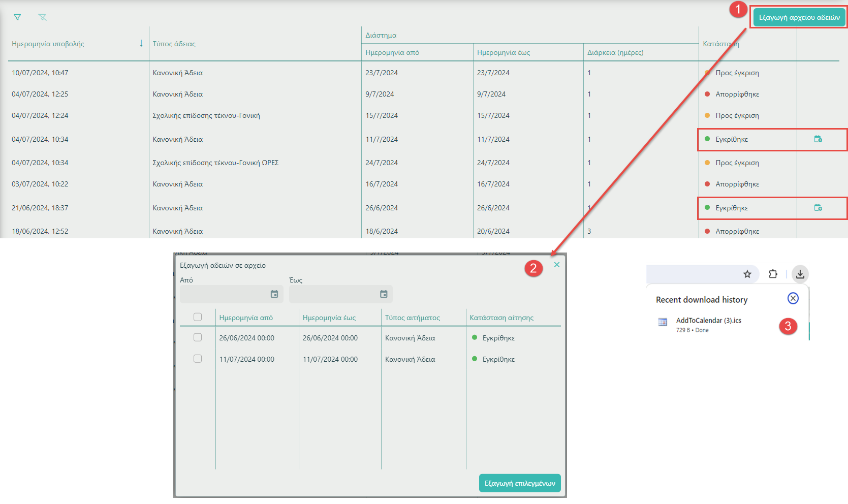Click Τύπος αιτήματος header in the dialog

(413, 318)
